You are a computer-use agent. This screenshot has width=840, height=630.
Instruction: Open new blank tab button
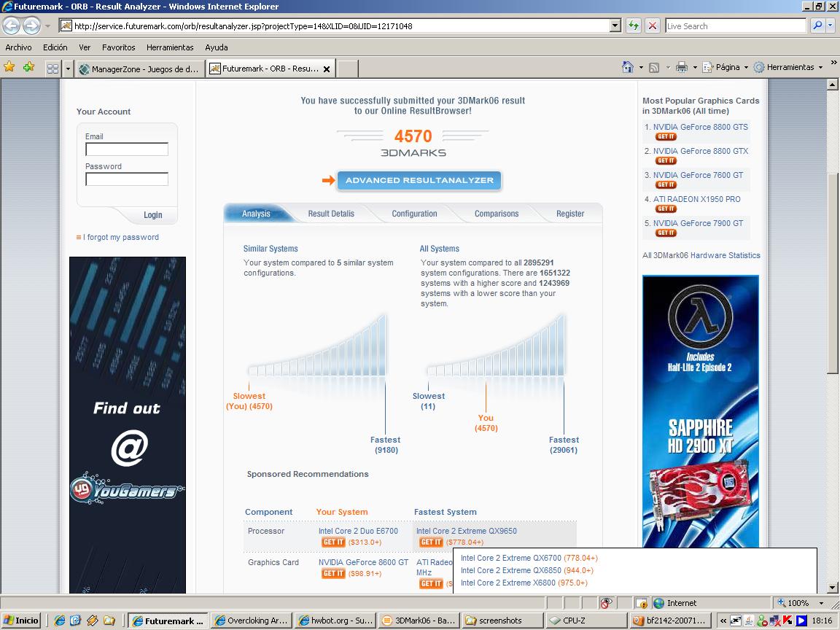349,69
